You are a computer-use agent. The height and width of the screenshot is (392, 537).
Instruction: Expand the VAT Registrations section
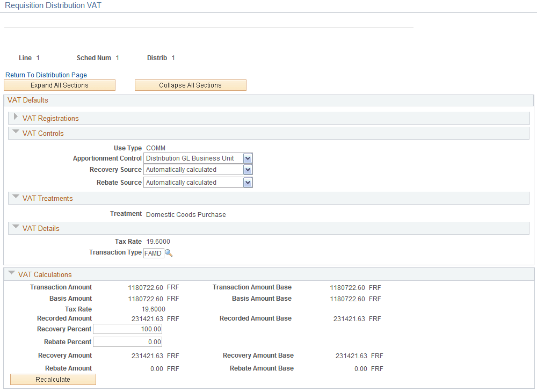(x=16, y=117)
